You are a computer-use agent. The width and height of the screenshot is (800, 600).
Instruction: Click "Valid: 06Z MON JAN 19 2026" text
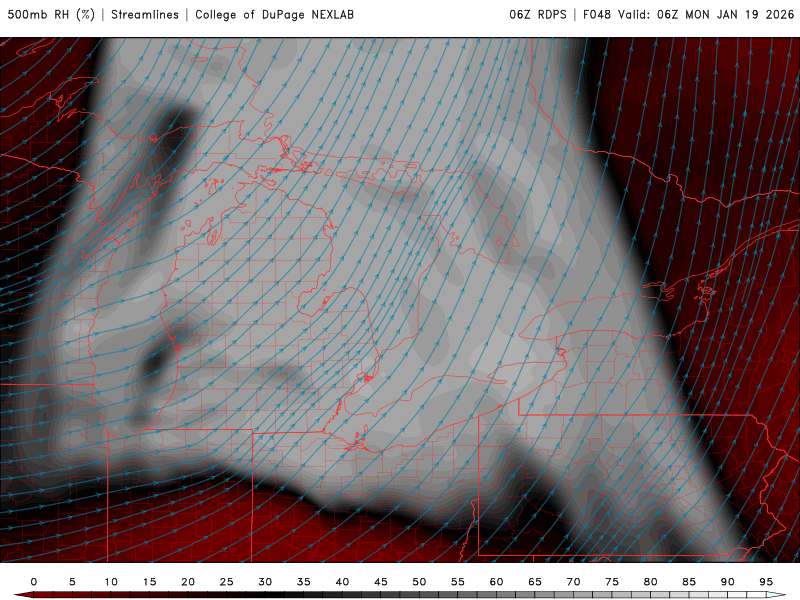(x=706, y=14)
